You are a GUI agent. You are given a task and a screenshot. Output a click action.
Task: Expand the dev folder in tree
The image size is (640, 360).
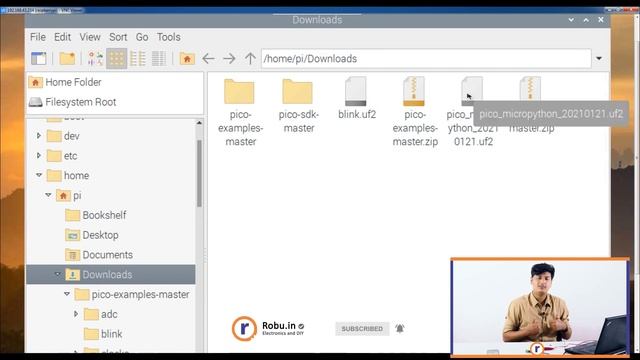39,136
